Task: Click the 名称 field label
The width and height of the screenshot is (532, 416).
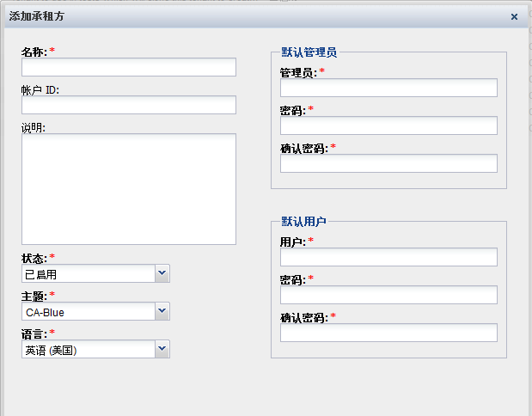Action: pyautogui.click(x=34, y=52)
